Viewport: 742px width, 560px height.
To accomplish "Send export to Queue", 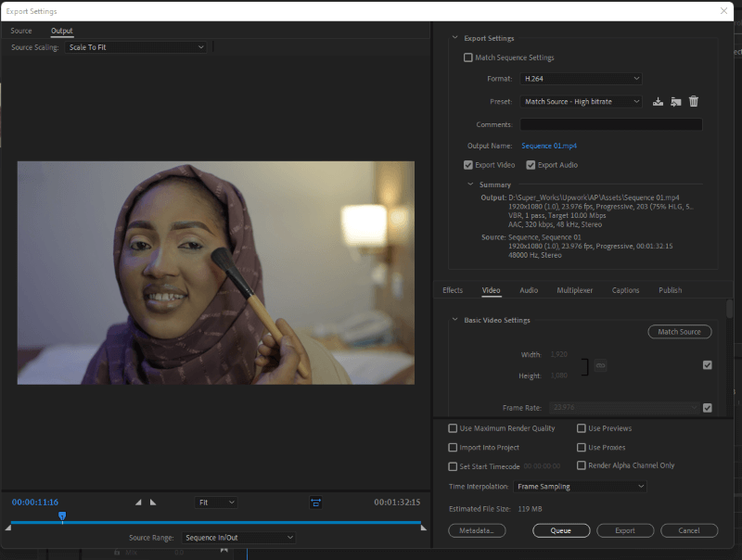I will pos(561,530).
